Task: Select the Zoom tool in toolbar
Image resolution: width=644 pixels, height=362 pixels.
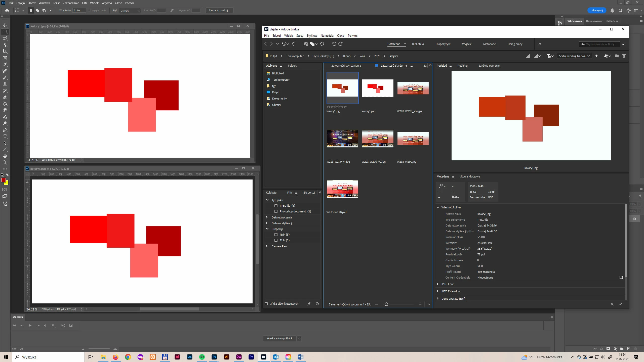Action: [5, 163]
